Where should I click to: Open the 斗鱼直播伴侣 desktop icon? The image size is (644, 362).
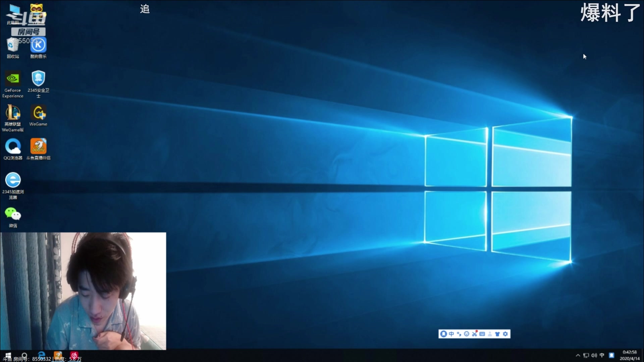click(38, 149)
